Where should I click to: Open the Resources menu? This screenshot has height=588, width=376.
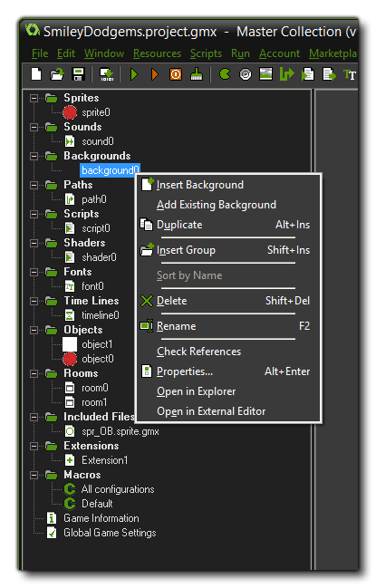coord(157,53)
